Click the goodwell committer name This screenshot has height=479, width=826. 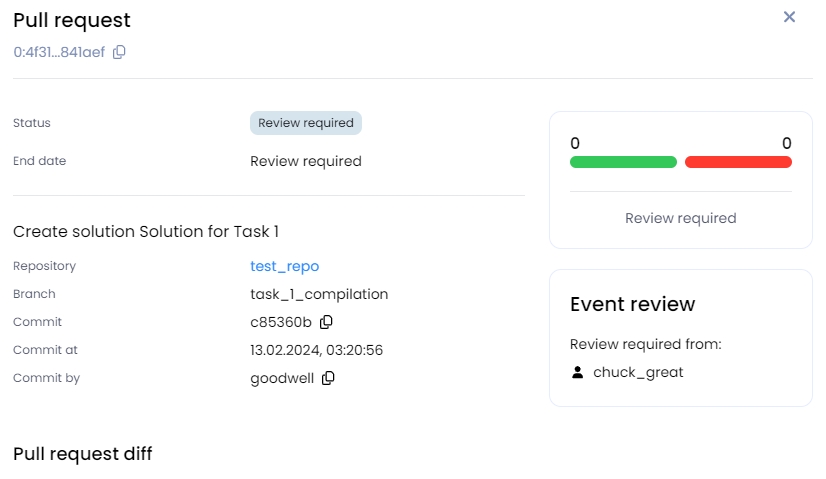click(283, 378)
